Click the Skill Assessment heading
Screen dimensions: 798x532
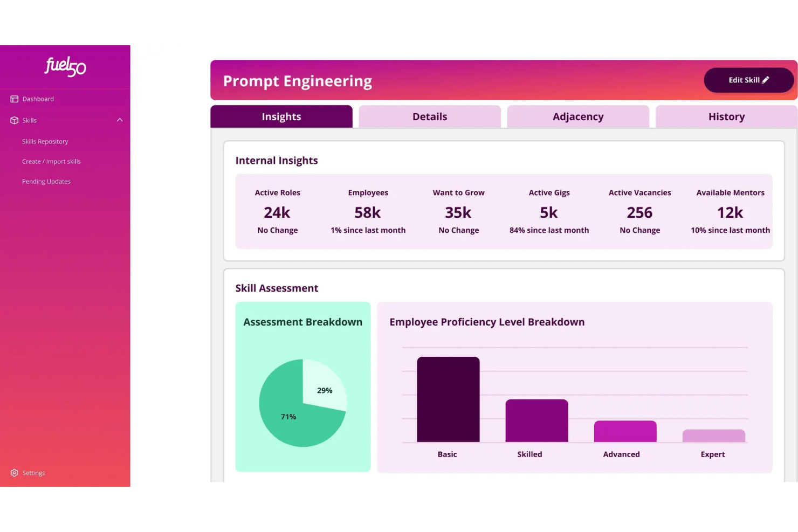[x=277, y=288]
